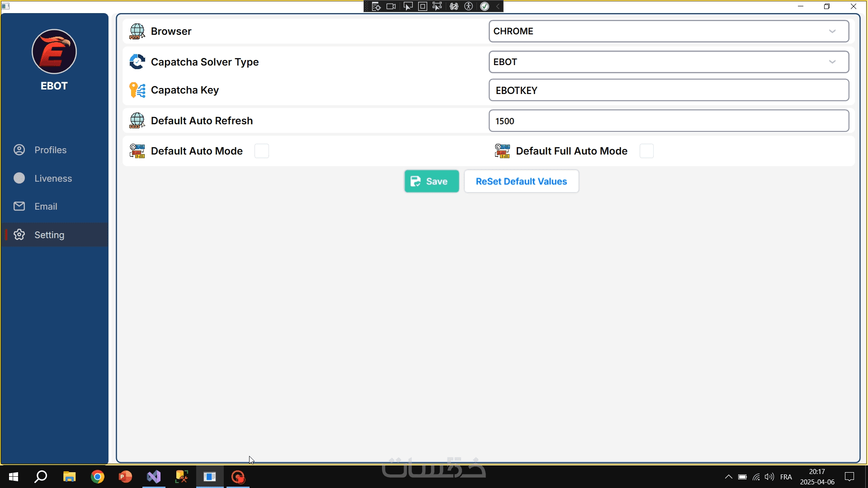Show hidden system tray icons

728,477
